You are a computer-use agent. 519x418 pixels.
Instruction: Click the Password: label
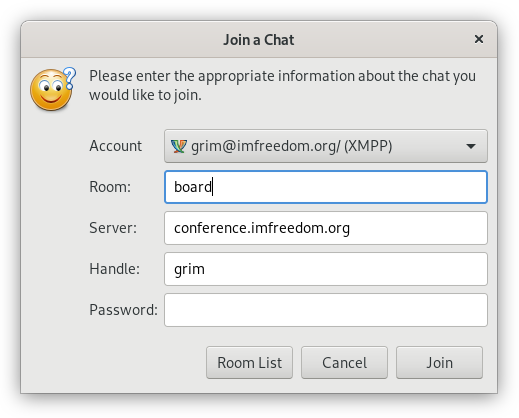[123, 310]
